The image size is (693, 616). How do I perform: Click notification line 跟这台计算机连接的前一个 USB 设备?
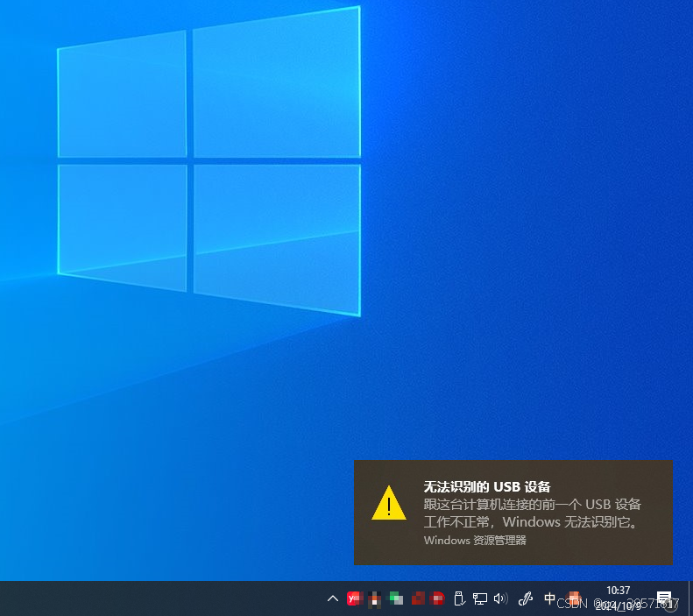533,504
